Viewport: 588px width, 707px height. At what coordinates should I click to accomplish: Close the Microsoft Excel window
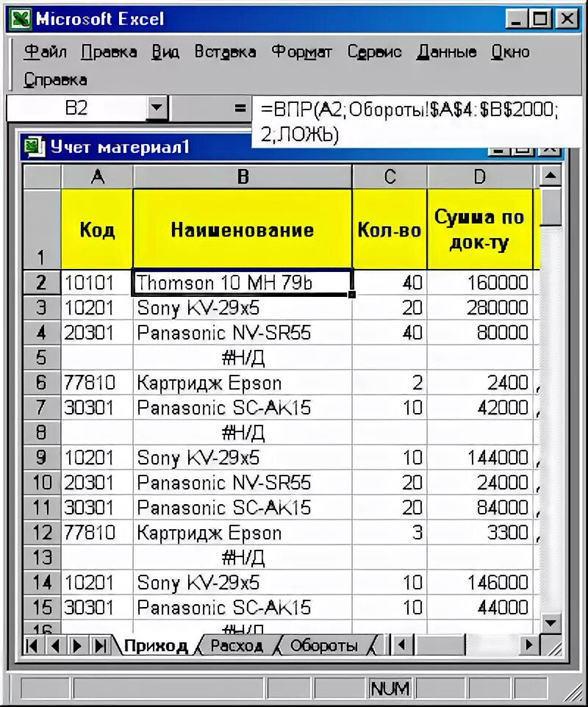(567, 19)
